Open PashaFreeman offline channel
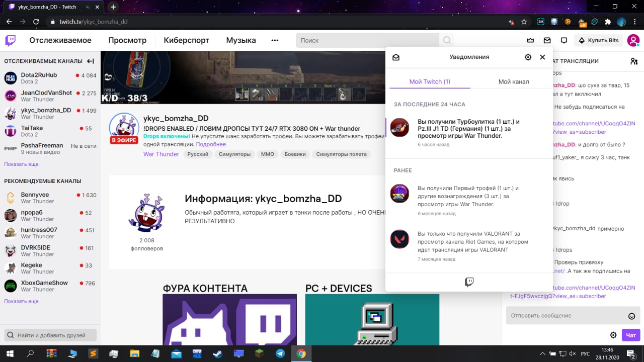The height and width of the screenshot is (362, 644). (x=50, y=148)
